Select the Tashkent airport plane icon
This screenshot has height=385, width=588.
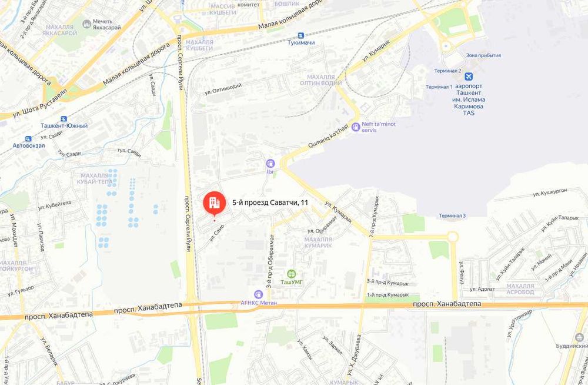pos(469,77)
